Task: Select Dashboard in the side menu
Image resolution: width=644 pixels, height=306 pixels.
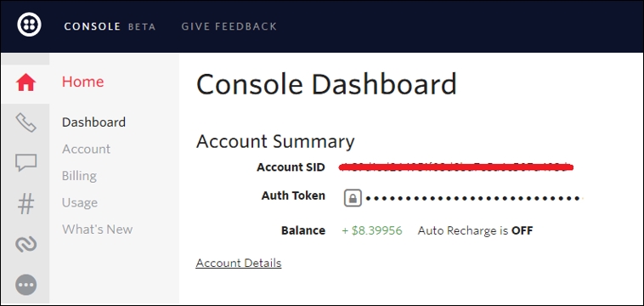Action: tap(93, 122)
